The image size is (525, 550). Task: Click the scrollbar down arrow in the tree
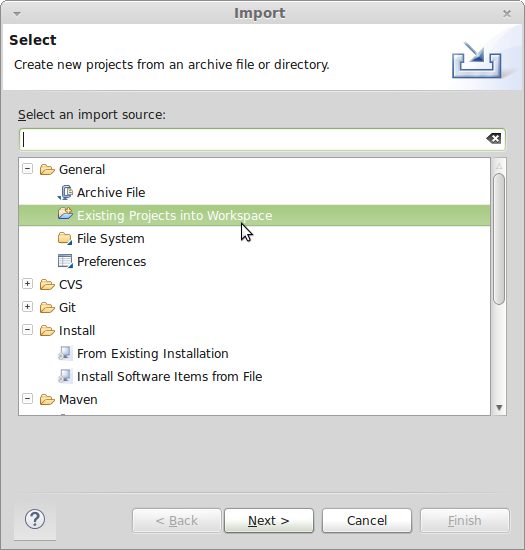point(499,408)
